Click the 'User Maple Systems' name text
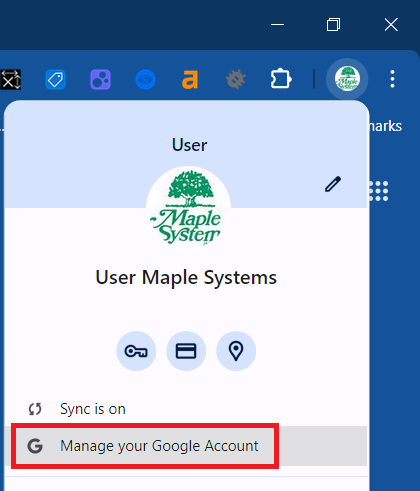Image resolution: width=420 pixels, height=491 pixels. coord(186,277)
